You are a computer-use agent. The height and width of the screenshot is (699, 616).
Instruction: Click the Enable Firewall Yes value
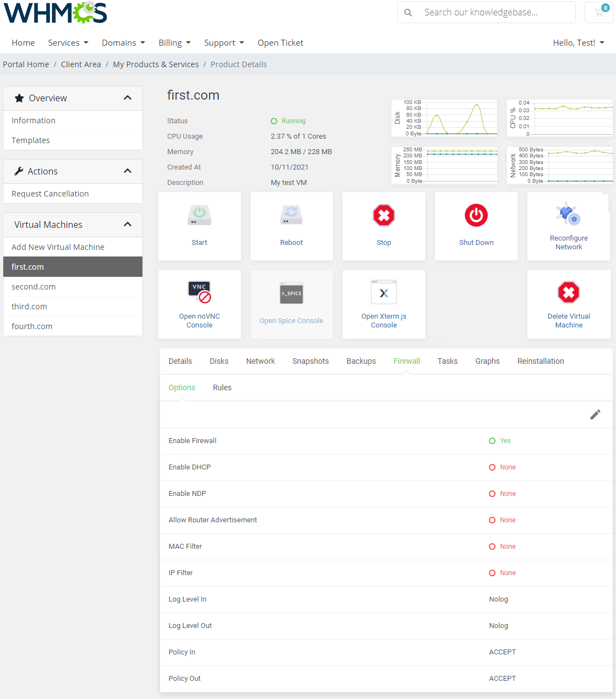tap(500, 441)
